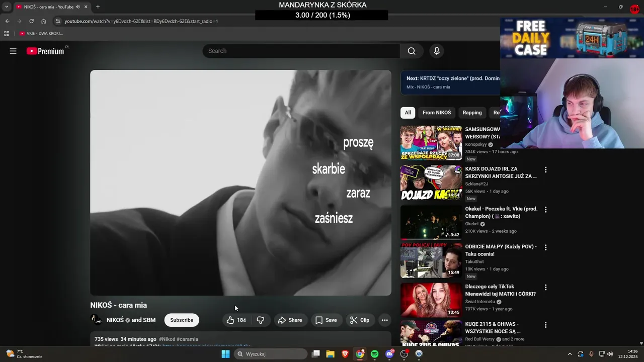Mute the tab via speaker icon
Viewport: 644px width, 362px height.
point(78,7)
